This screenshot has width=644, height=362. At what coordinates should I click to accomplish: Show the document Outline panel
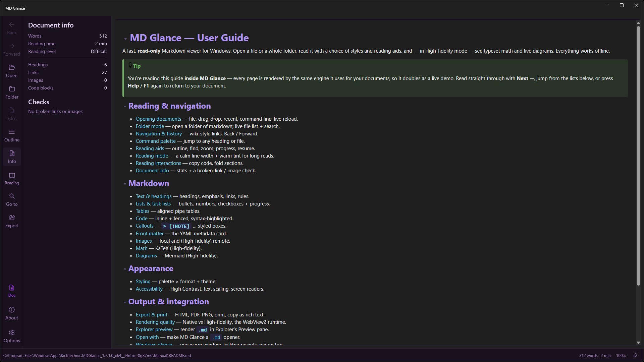(12, 135)
